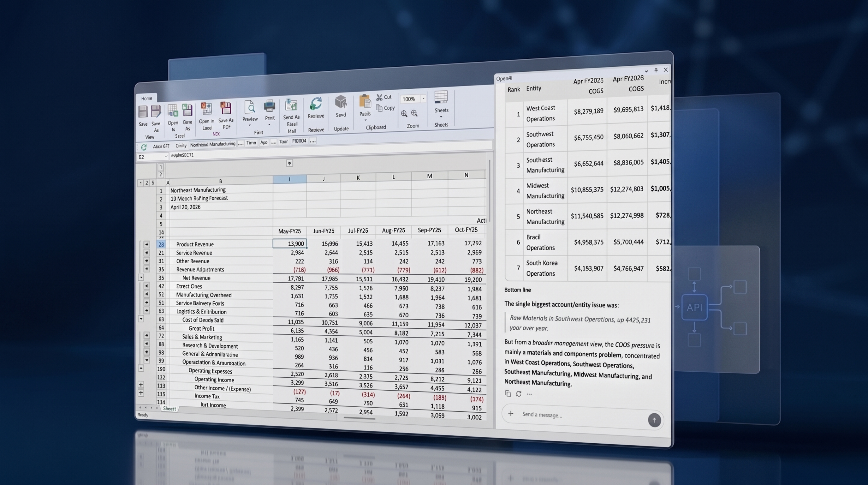Collapse the Net Revenue outline group
Image resolution: width=868 pixels, height=485 pixels.
(141, 277)
